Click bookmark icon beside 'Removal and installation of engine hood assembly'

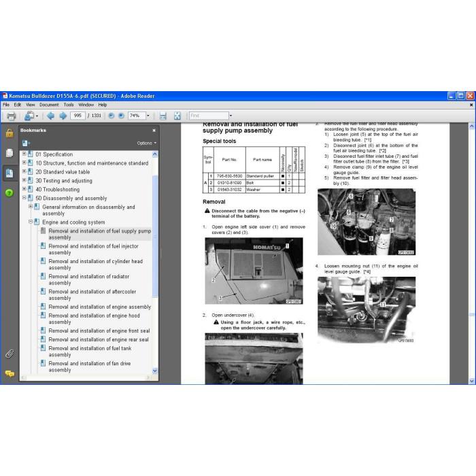[43, 316]
